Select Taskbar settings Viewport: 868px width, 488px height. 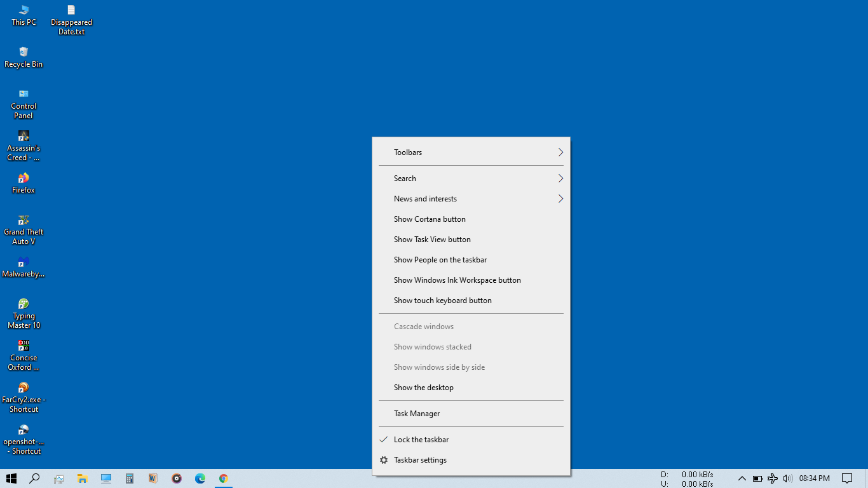(x=421, y=459)
